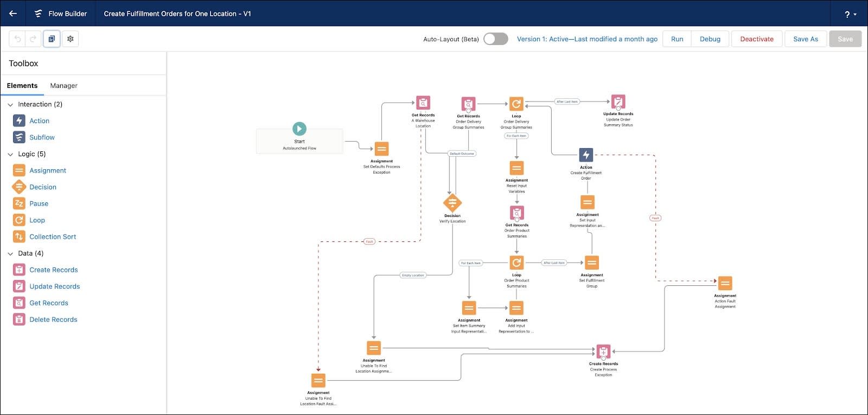Image resolution: width=868 pixels, height=415 pixels.
Task: Click the Run button
Action: click(x=677, y=39)
